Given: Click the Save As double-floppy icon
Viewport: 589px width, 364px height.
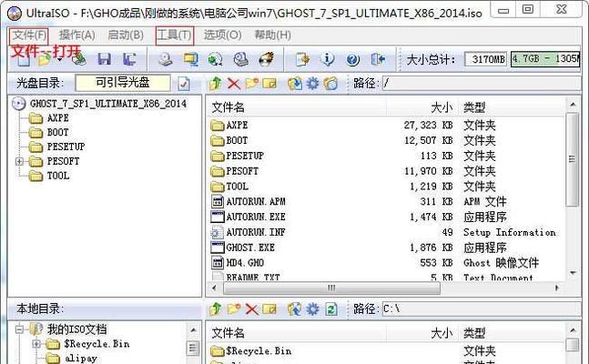Looking at the screenshot, I should coord(129,59).
